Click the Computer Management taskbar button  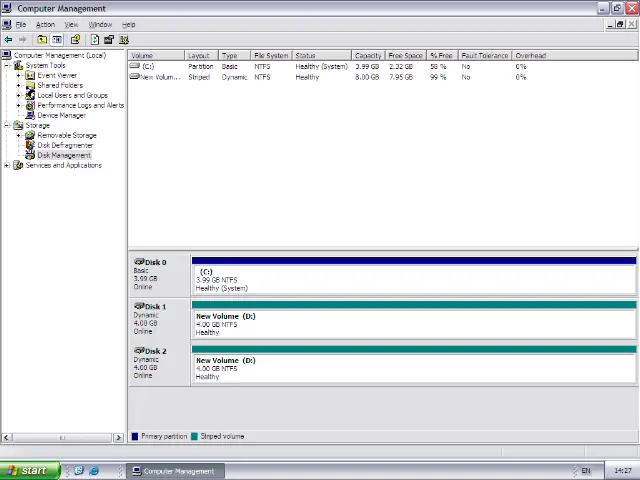click(175, 471)
